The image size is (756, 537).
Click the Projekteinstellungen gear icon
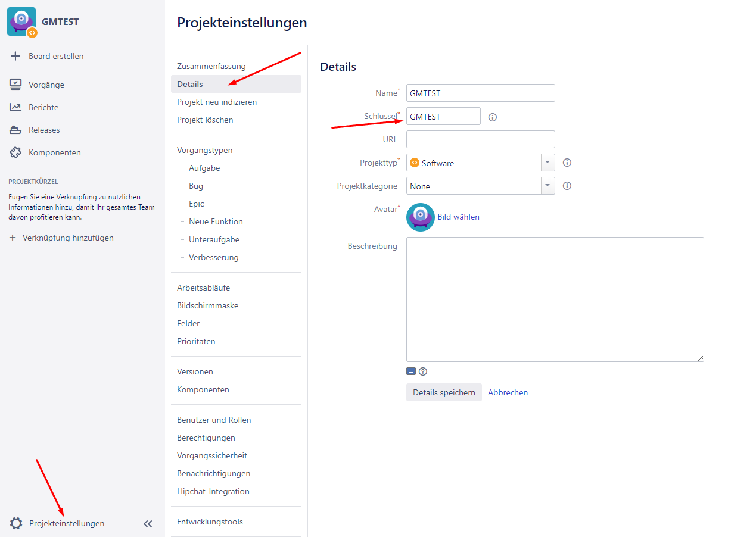(x=16, y=523)
